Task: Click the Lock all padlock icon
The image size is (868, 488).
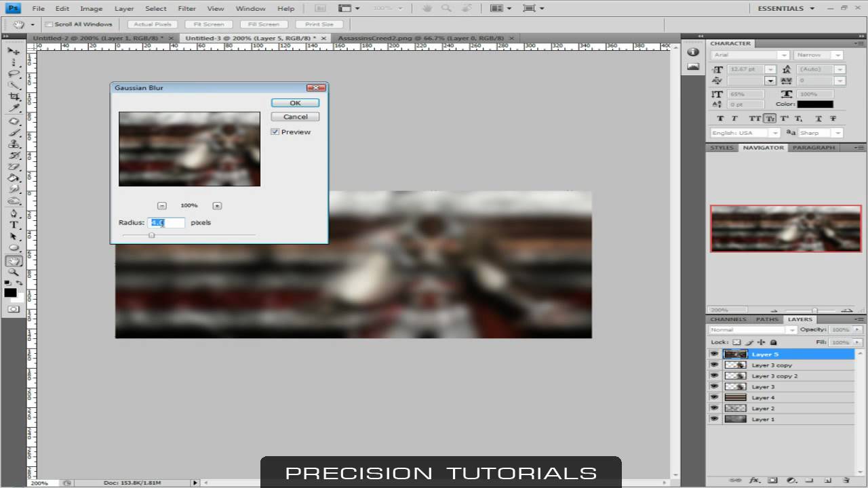Action: click(772, 342)
